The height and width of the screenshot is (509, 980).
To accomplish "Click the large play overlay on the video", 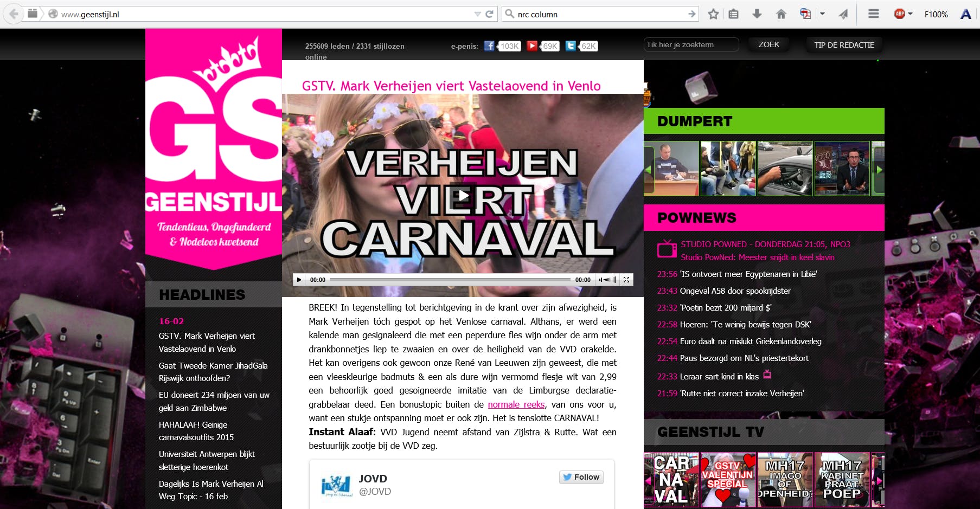I will pyautogui.click(x=463, y=195).
